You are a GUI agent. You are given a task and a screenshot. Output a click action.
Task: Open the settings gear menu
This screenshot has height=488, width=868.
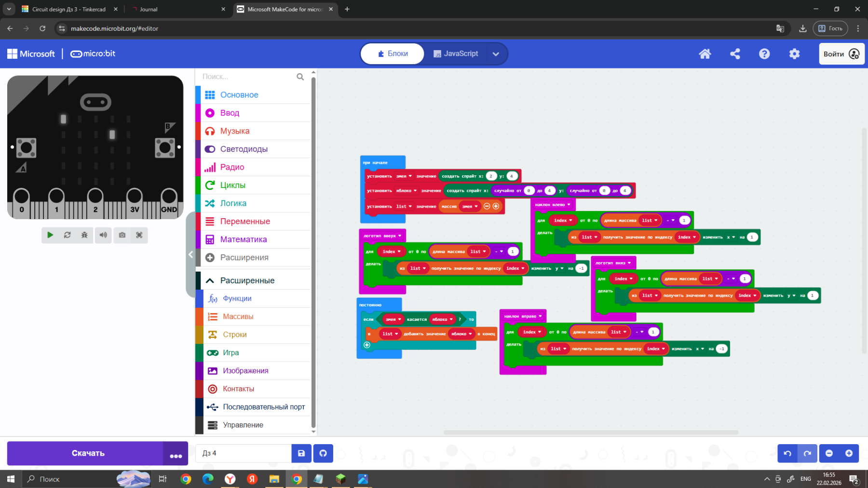tap(794, 54)
